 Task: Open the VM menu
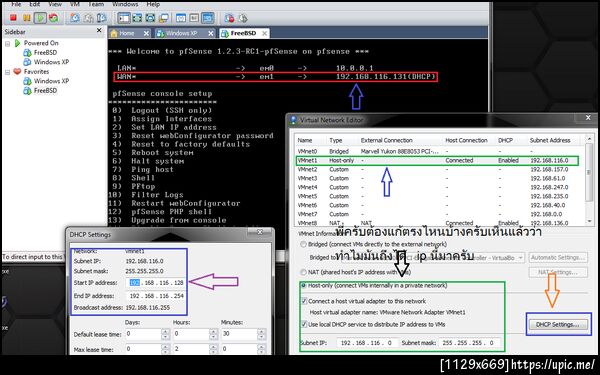point(75,4)
